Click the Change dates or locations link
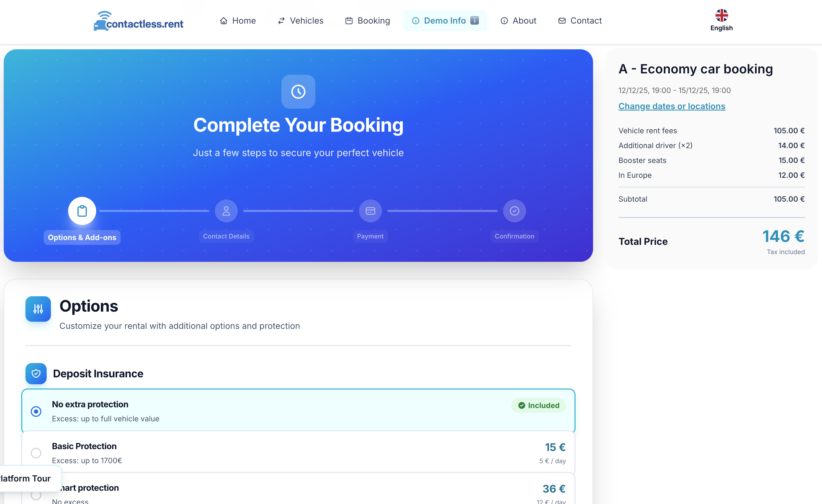822x504 pixels. tap(671, 106)
